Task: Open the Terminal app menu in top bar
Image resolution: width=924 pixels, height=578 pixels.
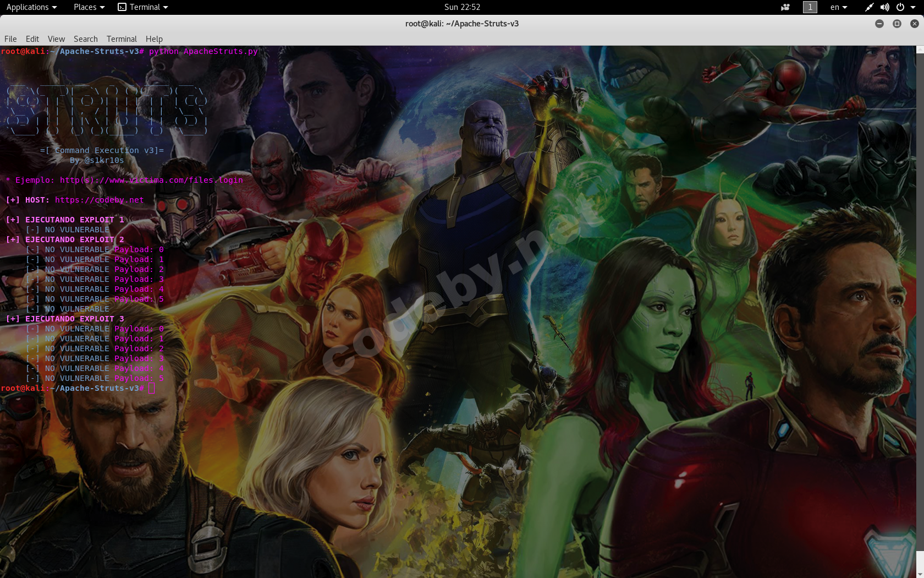Action: [143, 7]
